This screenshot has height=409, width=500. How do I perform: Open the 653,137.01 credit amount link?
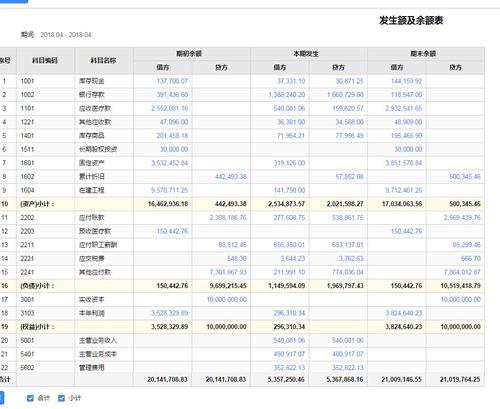348,245
